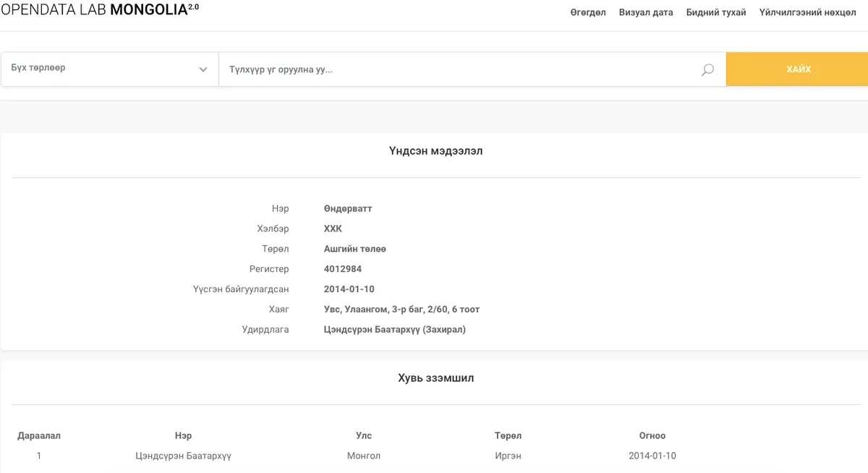The width and height of the screenshot is (868, 473).
Task: Click the Ашгийн төлөө type value
Action: [x=355, y=249]
